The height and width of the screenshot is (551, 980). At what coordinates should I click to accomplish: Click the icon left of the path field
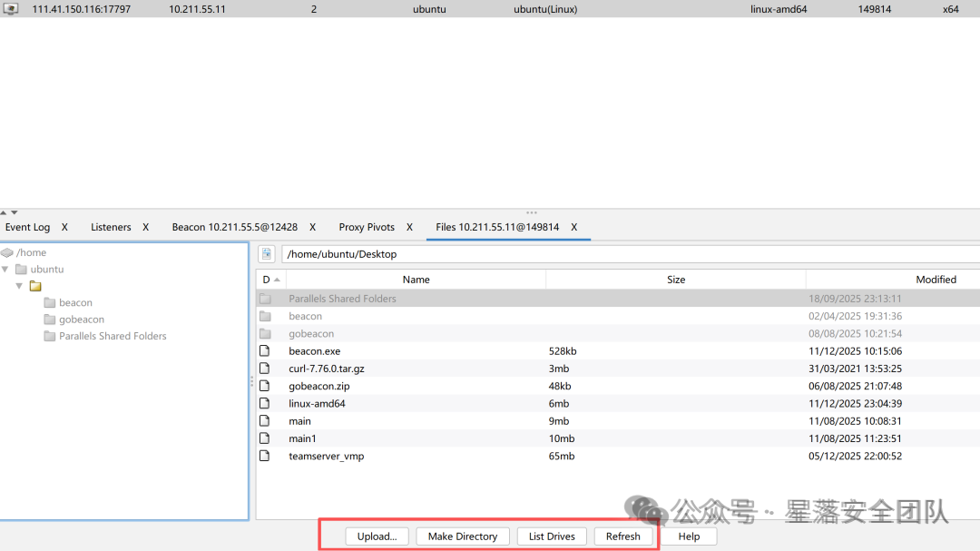(x=267, y=254)
